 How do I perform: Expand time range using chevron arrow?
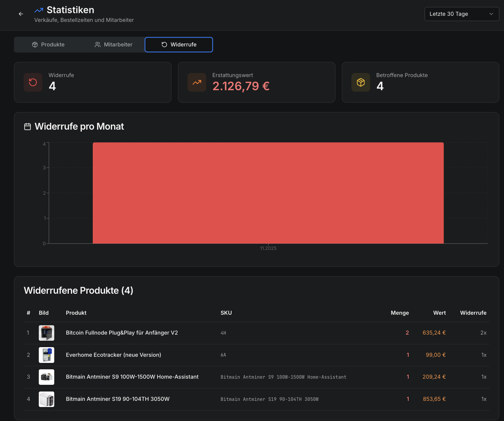[x=491, y=14]
